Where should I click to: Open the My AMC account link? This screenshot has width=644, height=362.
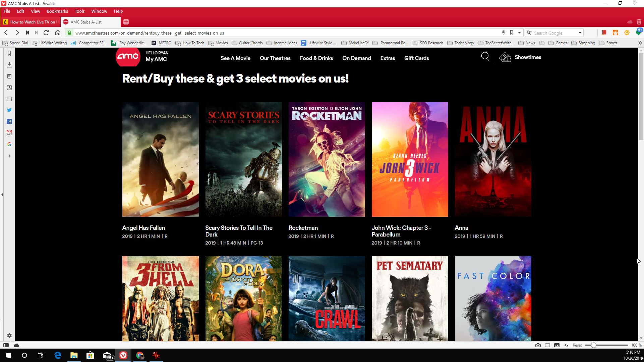pyautogui.click(x=156, y=59)
